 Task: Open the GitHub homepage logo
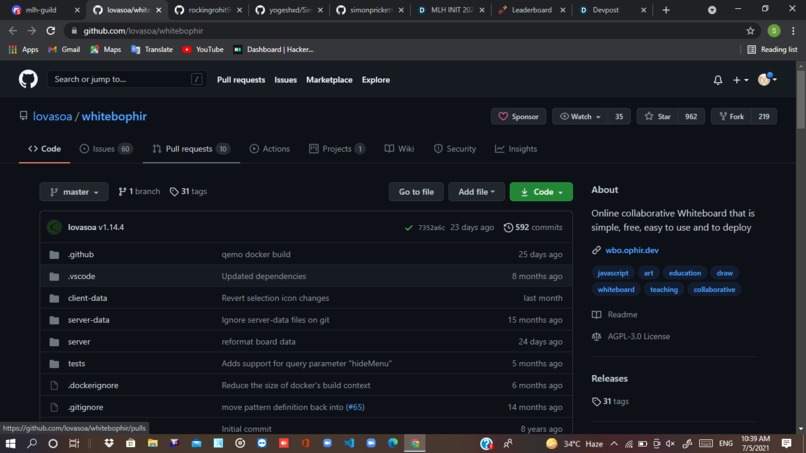28,79
